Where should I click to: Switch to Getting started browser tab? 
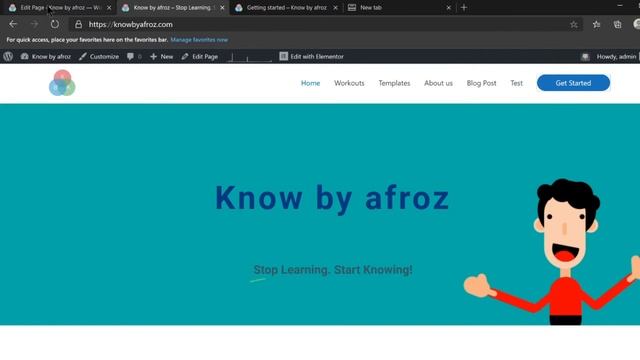pos(286,8)
